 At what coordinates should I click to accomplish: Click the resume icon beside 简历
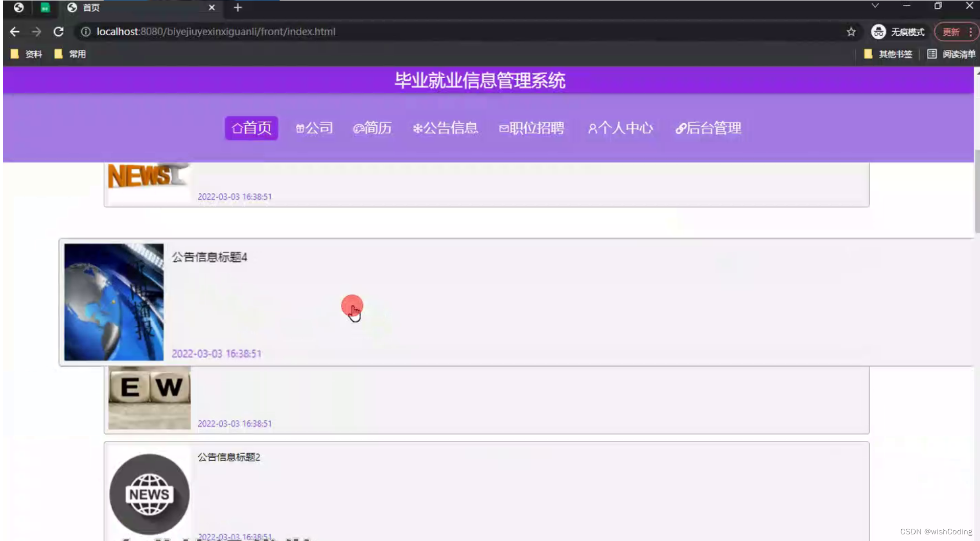(358, 128)
